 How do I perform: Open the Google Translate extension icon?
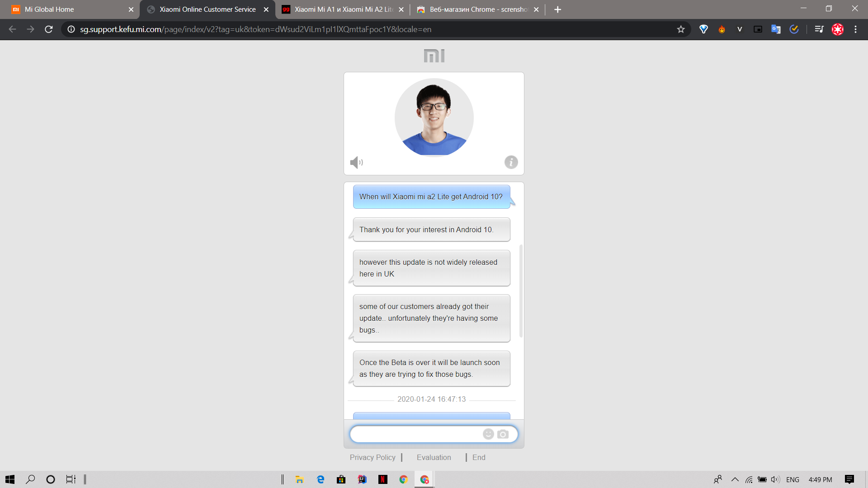pos(776,29)
